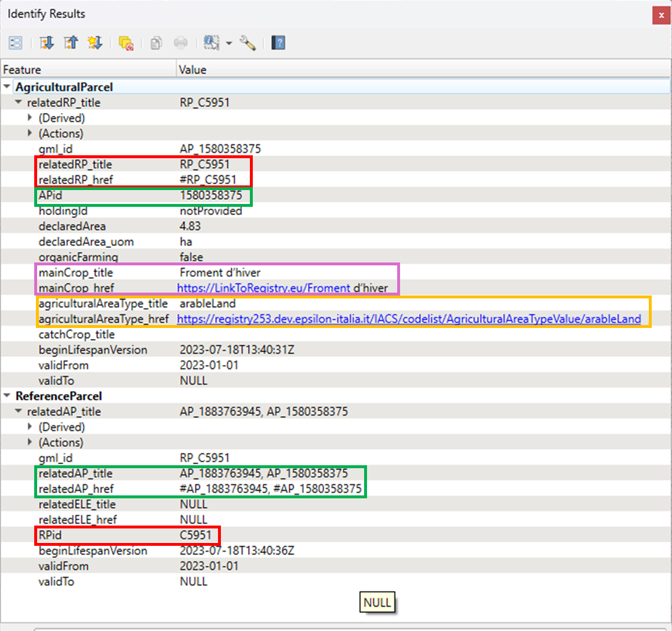The image size is (672, 631).
Task: Click the Identify Features selection icon
Action: click(211, 43)
